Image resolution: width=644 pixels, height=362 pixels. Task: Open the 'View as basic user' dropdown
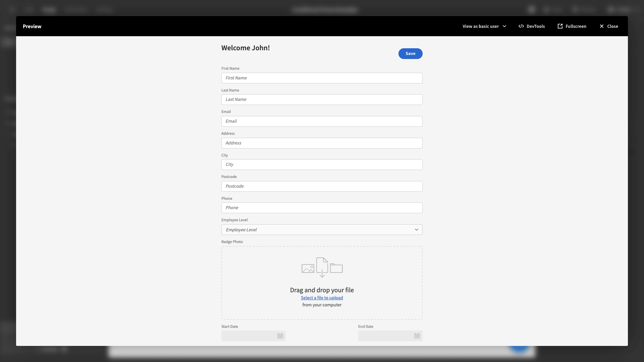tap(484, 26)
